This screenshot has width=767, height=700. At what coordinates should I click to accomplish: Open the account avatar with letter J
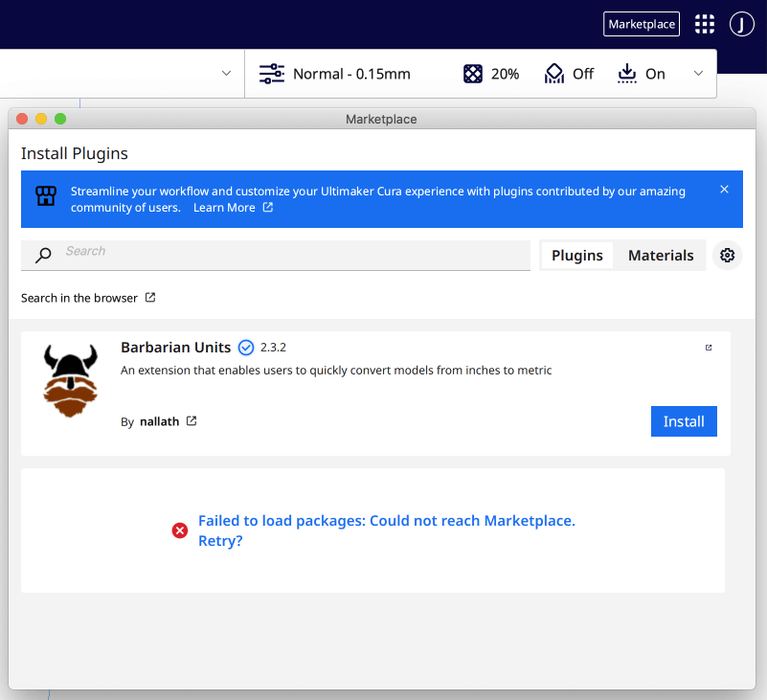[x=741, y=24]
